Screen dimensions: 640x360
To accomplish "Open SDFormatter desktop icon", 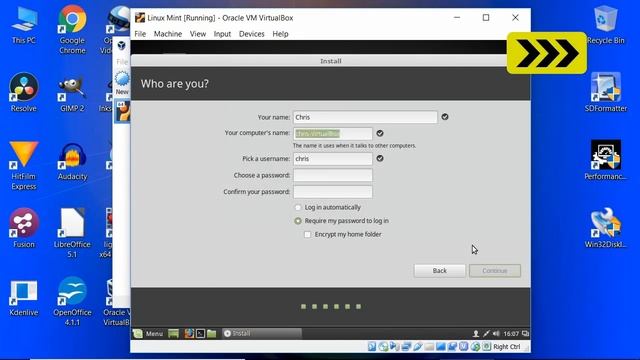I will pos(606,92).
